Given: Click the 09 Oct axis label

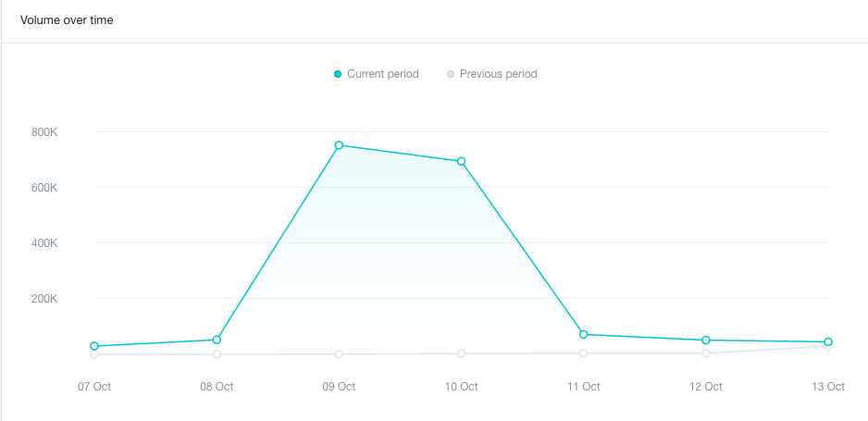Looking at the screenshot, I should pyautogui.click(x=339, y=387).
